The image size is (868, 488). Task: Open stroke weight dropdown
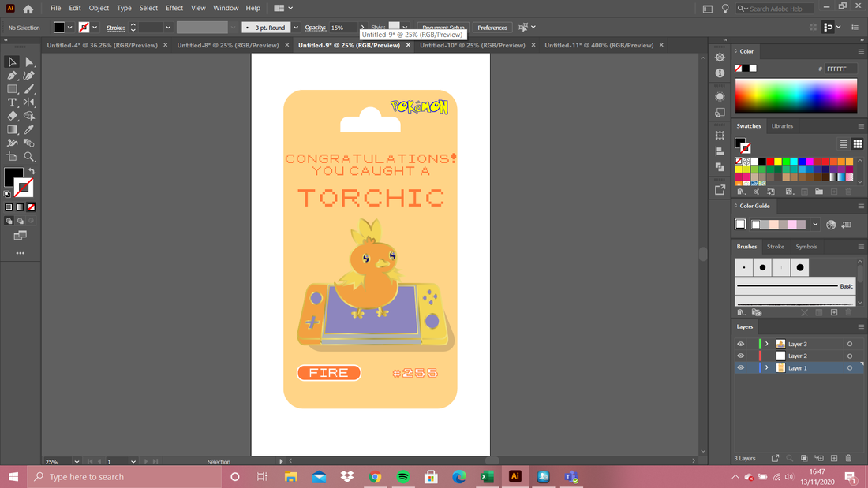[168, 27]
